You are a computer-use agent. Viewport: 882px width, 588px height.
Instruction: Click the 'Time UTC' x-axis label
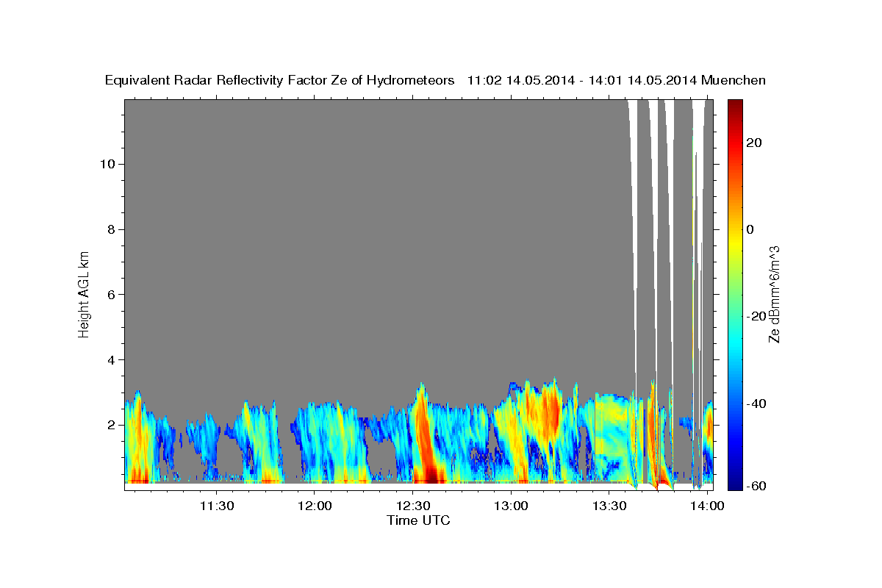[418, 520]
